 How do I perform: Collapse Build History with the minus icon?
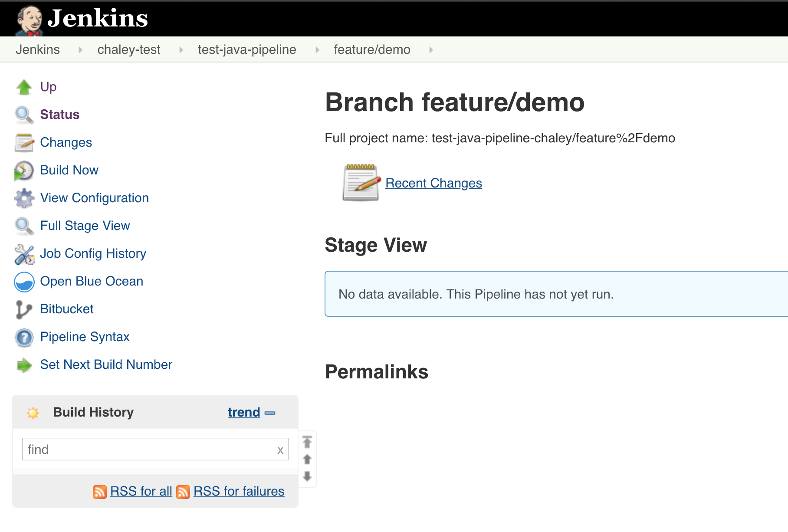point(270,413)
